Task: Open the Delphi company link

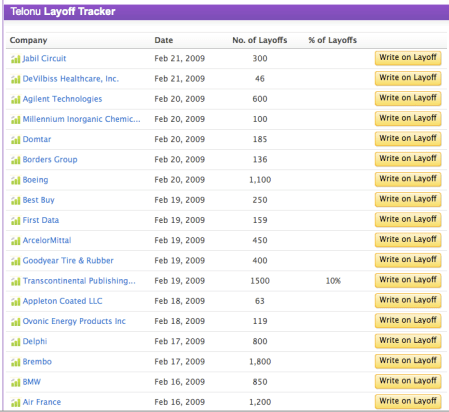Action: [x=35, y=341]
